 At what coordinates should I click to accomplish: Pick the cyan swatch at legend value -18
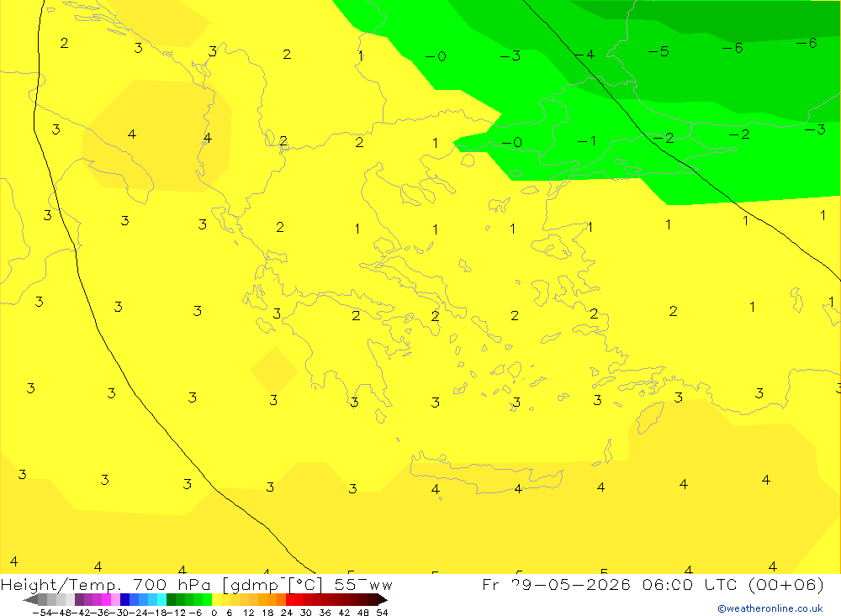pyautogui.click(x=161, y=599)
